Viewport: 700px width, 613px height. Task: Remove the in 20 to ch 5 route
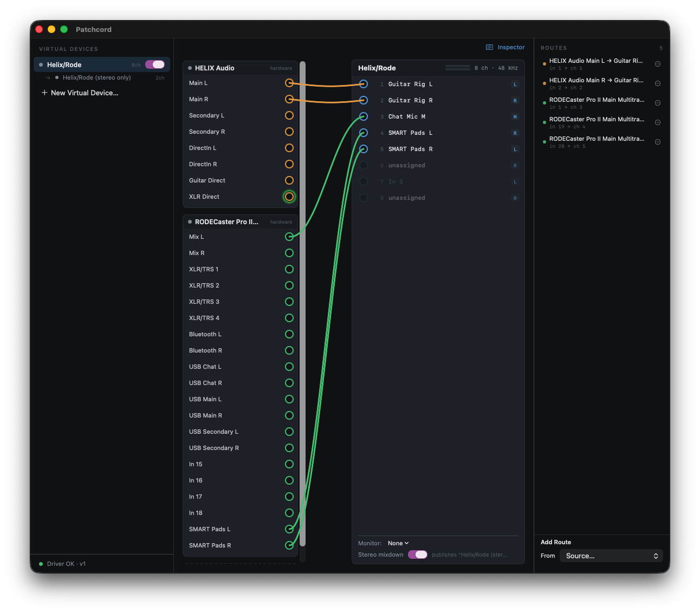[x=658, y=142]
